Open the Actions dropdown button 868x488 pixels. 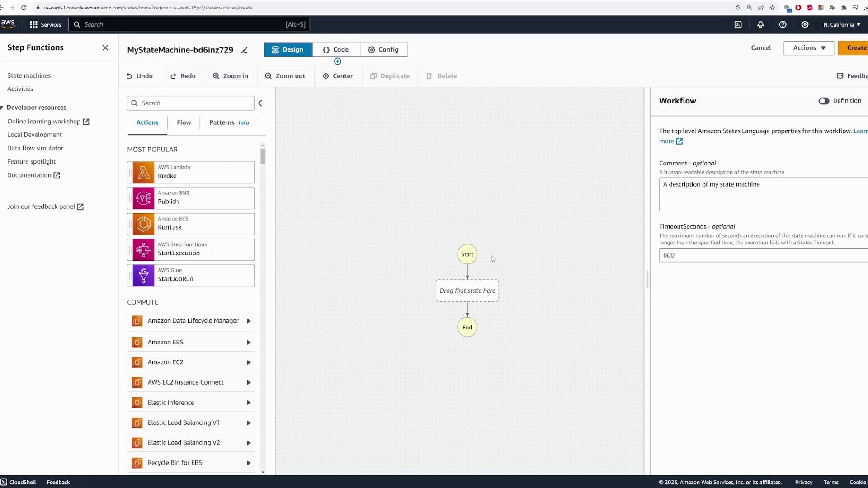click(x=808, y=48)
